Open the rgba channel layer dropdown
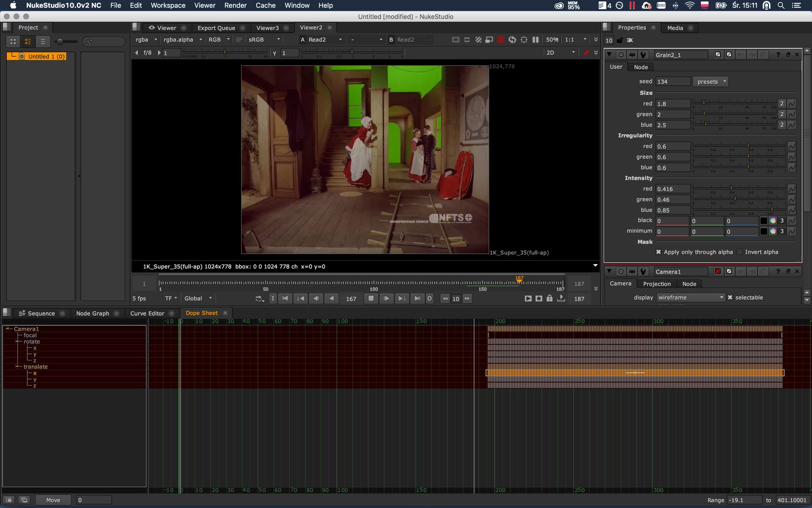This screenshot has width=812, height=508. pyautogui.click(x=146, y=40)
